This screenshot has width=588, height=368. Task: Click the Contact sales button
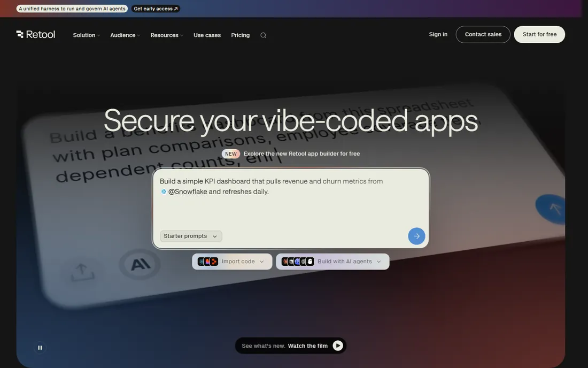pos(483,35)
